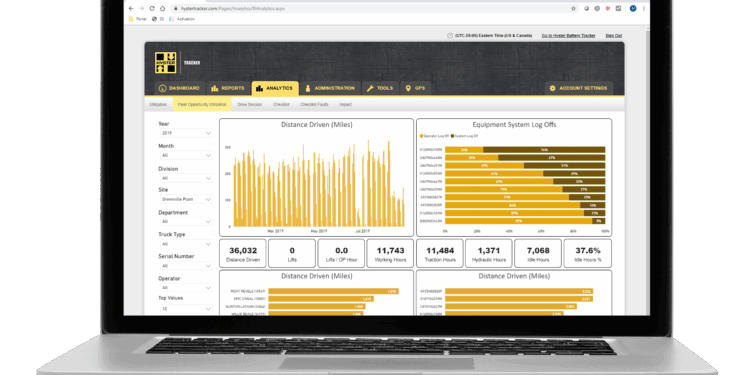The image size is (750, 375).
Task: Open the Top Values dropdown showing 10
Action: pyautogui.click(x=186, y=309)
